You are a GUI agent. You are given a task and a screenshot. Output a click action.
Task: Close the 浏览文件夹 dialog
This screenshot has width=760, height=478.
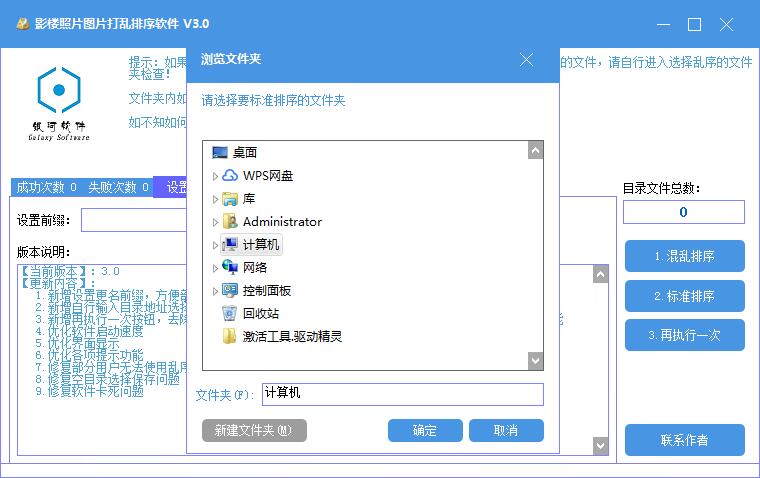tap(526, 60)
